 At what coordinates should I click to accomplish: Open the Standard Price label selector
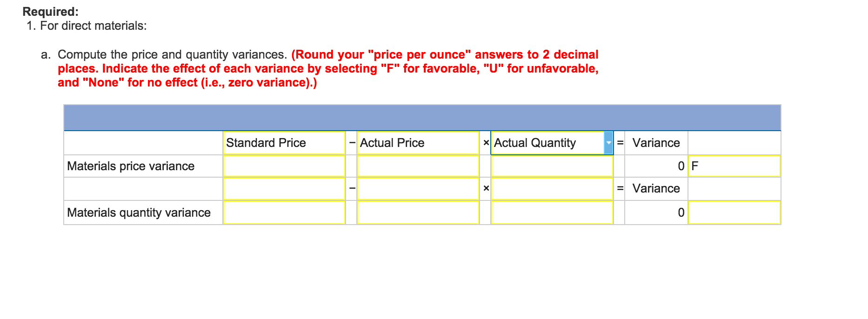pos(284,143)
